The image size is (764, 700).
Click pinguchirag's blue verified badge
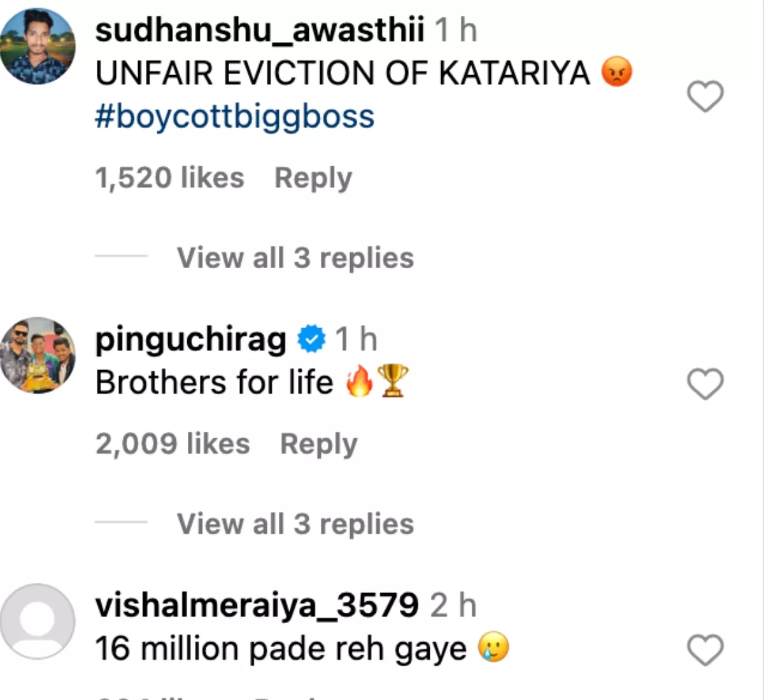coord(311,339)
